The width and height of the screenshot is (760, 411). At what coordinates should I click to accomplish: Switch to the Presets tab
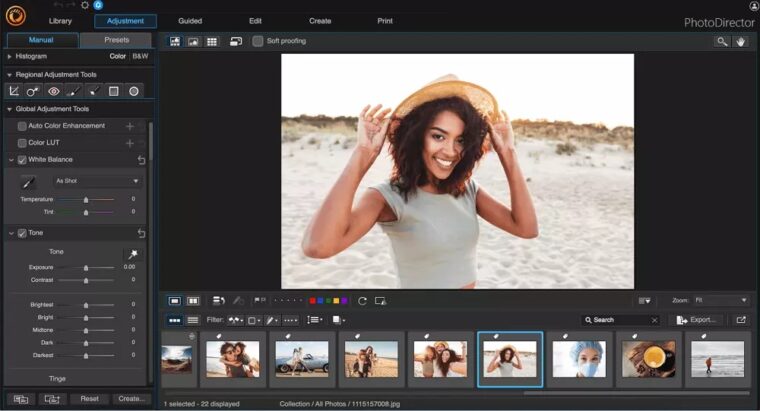point(116,40)
